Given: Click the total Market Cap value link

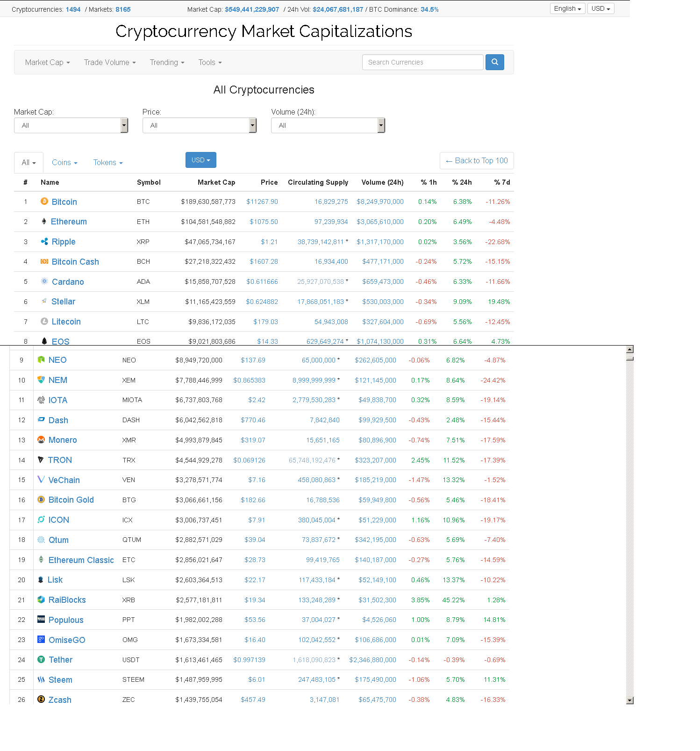Looking at the screenshot, I should [x=252, y=9].
